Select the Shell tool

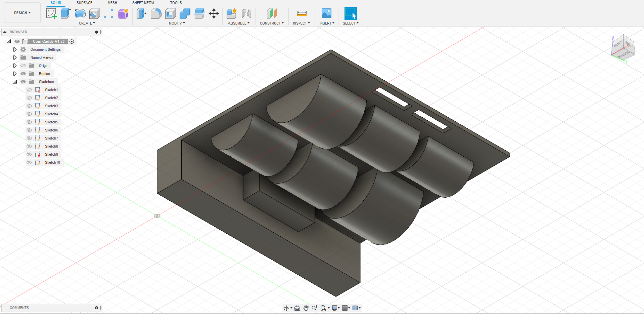click(171, 13)
